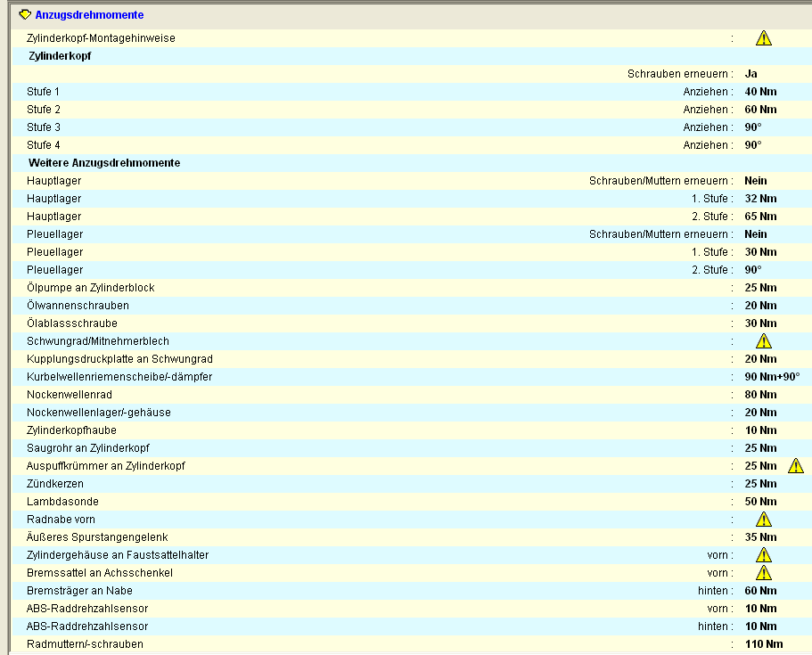Image resolution: width=812 pixels, height=655 pixels.
Task: Click the Anzugsdrehmomente header title
Action: click(x=89, y=15)
